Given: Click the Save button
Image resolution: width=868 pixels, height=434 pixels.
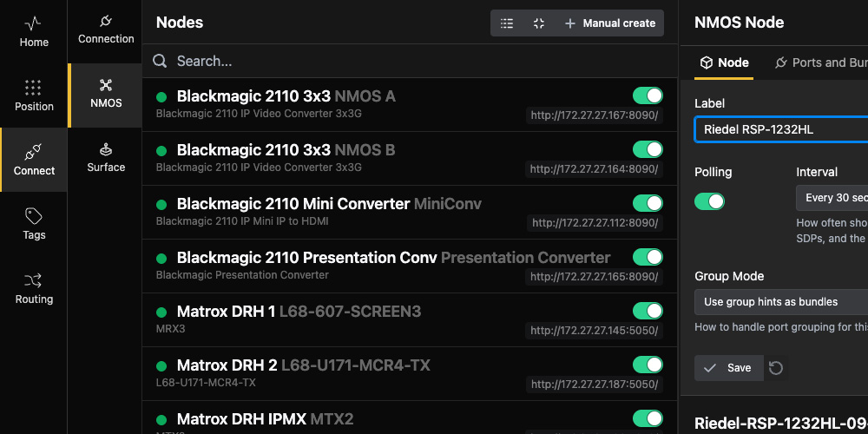Looking at the screenshot, I should (728, 368).
